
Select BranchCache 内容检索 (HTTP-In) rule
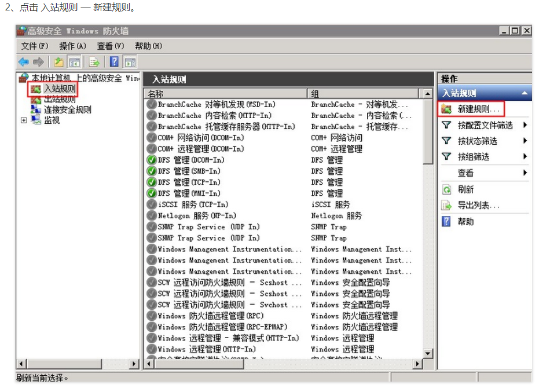coord(215,115)
